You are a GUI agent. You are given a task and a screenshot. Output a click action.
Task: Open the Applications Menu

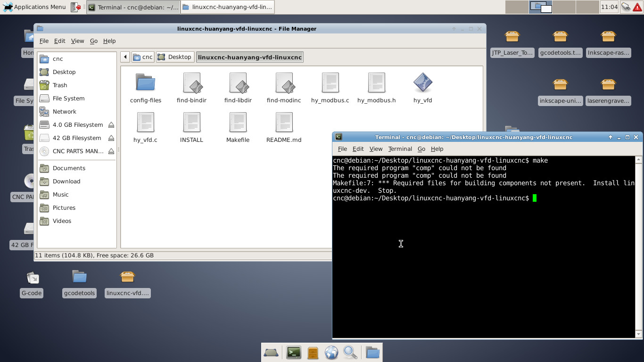tap(34, 7)
